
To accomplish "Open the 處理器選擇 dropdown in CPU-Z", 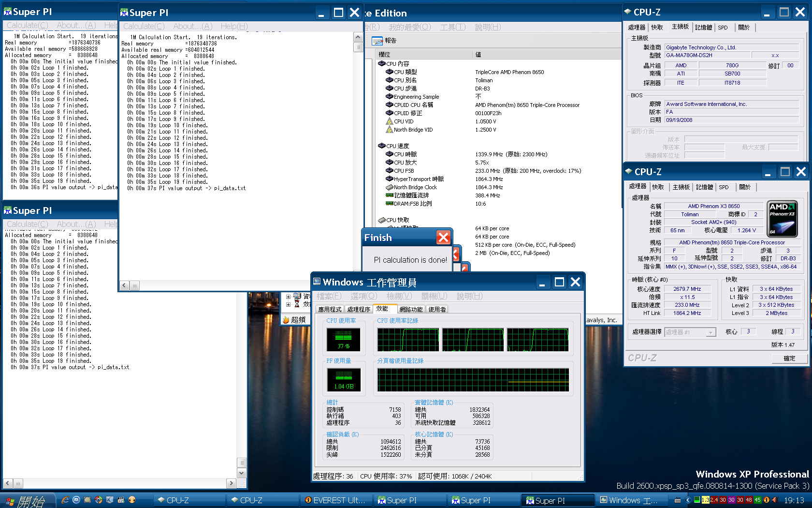I will coord(710,332).
